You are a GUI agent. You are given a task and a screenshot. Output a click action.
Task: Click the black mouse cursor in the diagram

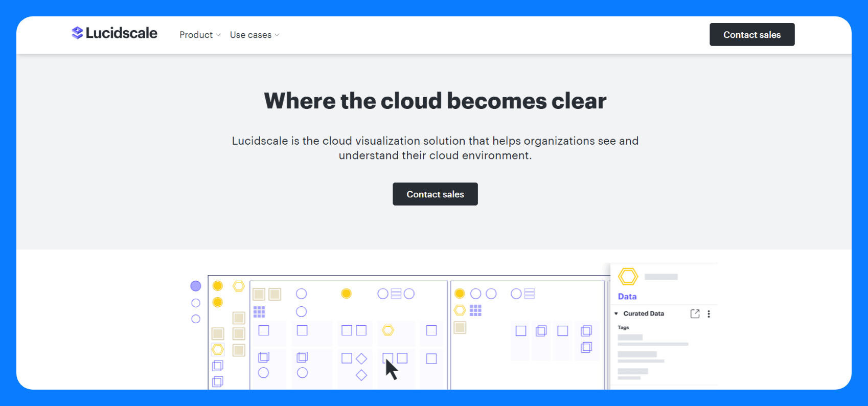click(392, 369)
